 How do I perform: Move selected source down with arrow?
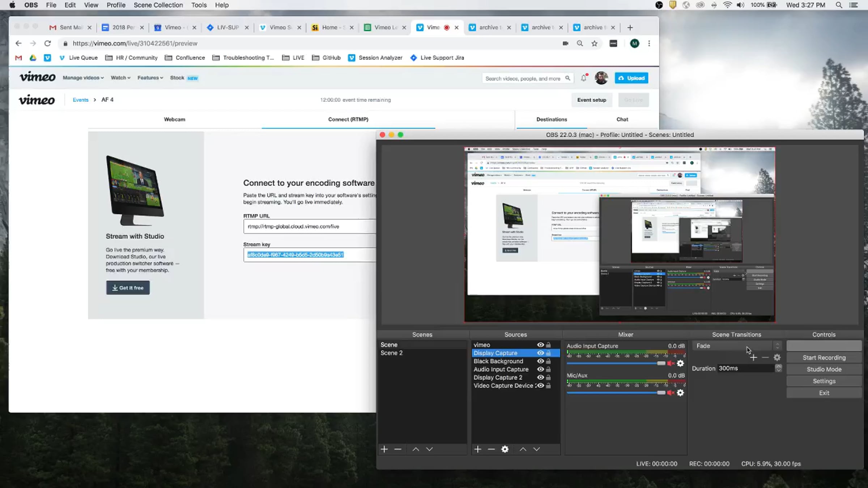tap(537, 449)
